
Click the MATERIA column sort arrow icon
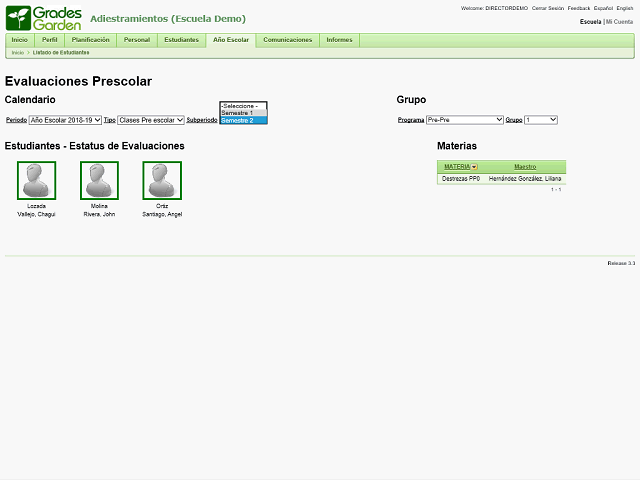point(475,167)
